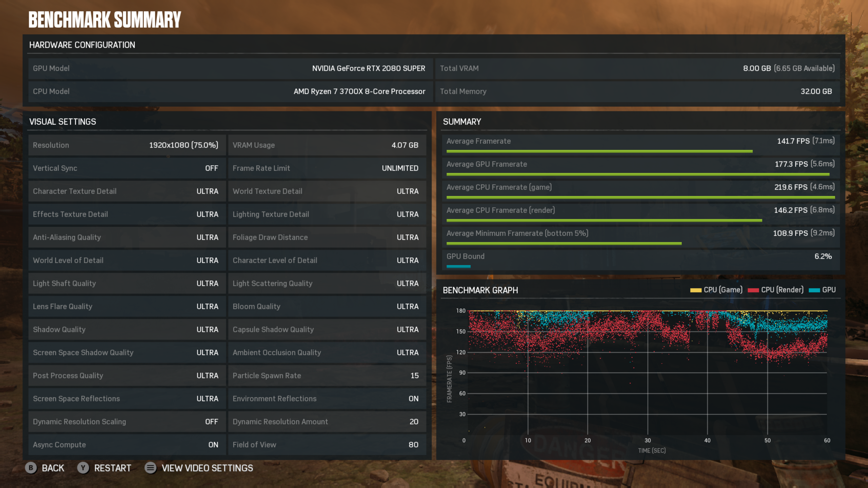Go back using the BACK label
The height and width of the screenshot is (488, 868).
coord(53,468)
